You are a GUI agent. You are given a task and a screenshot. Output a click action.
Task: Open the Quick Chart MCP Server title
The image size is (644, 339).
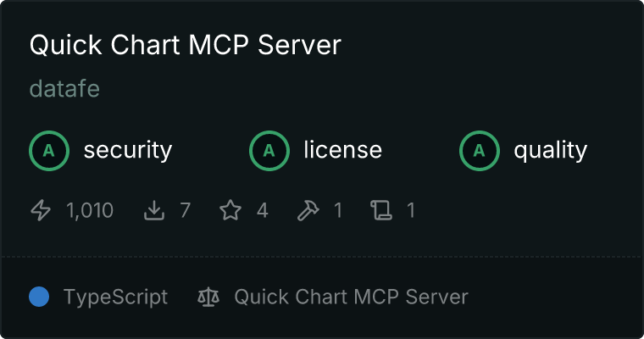186,45
